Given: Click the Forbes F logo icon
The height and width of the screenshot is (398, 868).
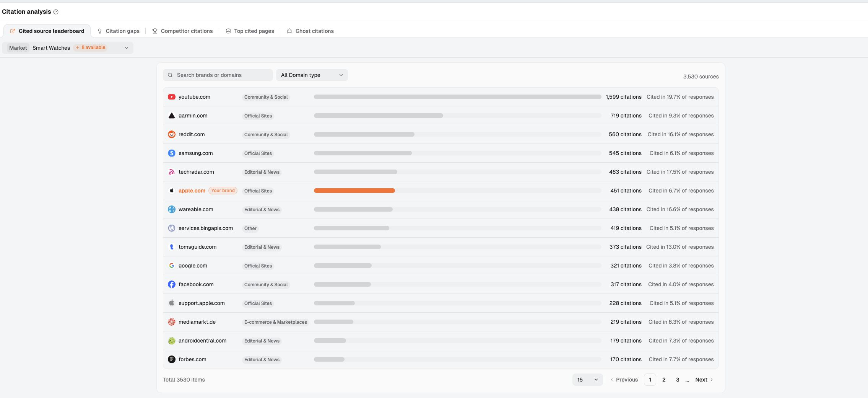Looking at the screenshot, I should pyautogui.click(x=172, y=359).
